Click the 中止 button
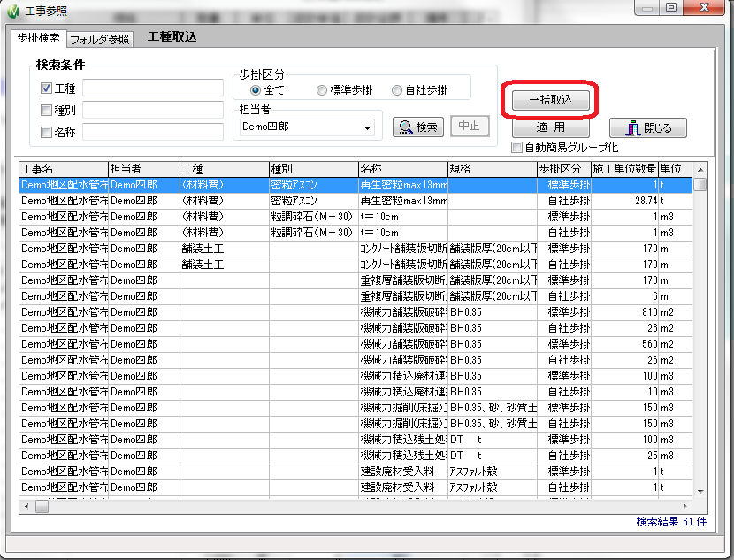This screenshot has height=560, width=734. [470, 126]
